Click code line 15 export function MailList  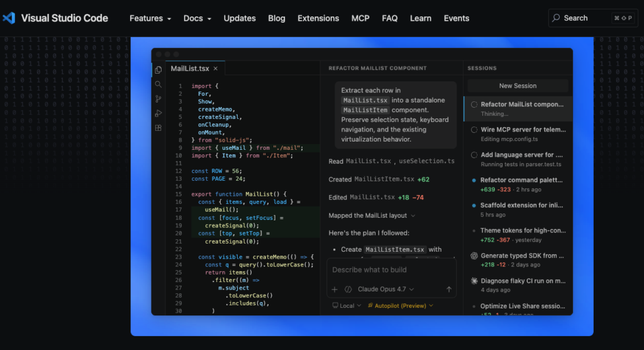(239, 194)
